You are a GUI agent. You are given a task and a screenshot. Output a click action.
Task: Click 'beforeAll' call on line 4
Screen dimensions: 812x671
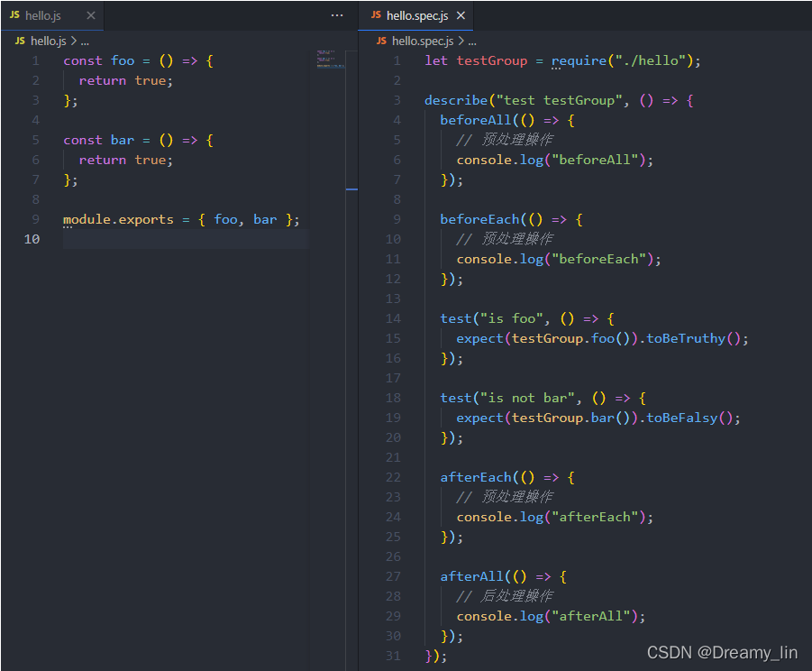[x=476, y=120]
